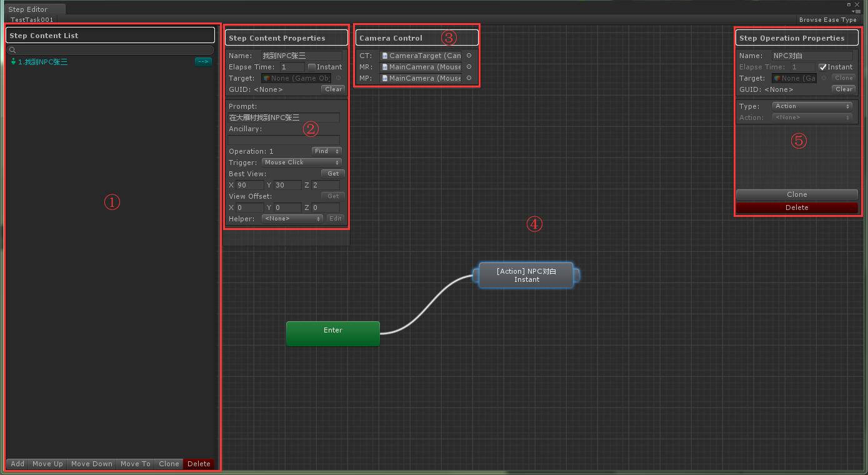Open object picker for MP MainCamera field
Image resolution: width=868 pixels, height=475 pixels.
[x=469, y=78]
